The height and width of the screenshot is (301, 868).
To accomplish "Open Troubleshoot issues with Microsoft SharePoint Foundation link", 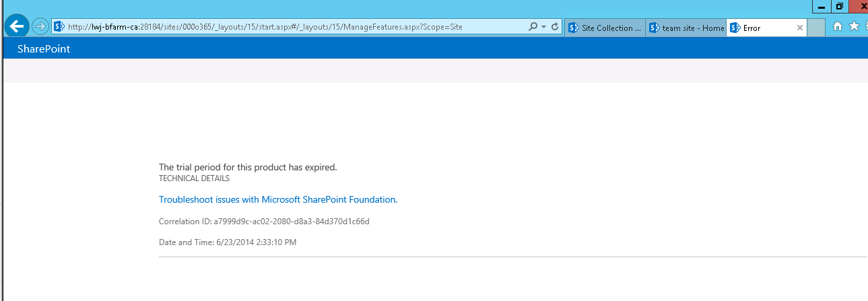I will coord(278,199).
